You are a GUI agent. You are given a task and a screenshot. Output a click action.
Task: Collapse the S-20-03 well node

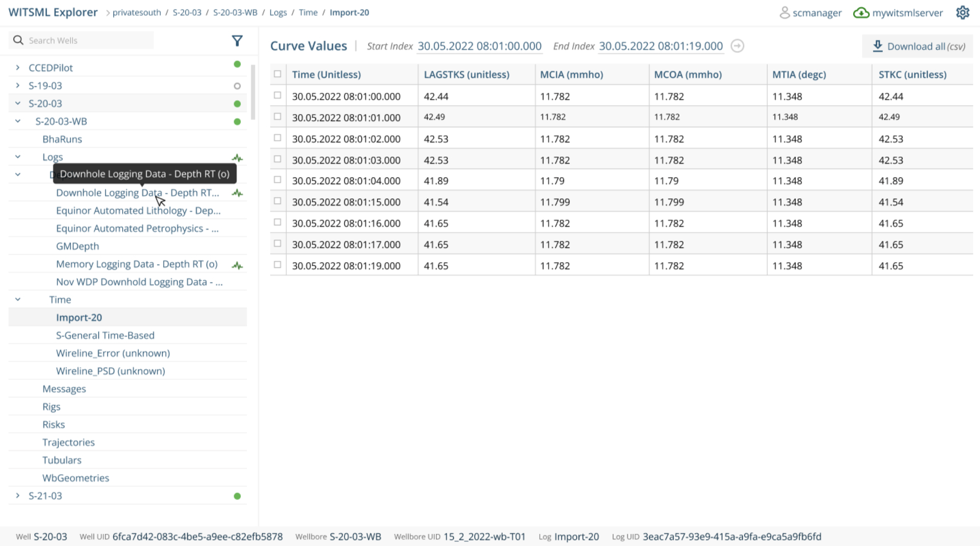[18, 103]
